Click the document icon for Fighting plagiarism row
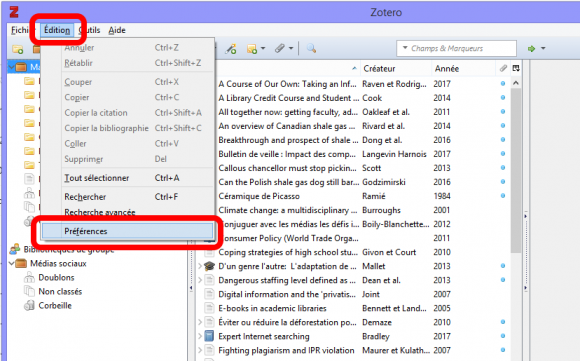Image resolution: width=580 pixels, height=361 pixels. click(x=209, y=350)
